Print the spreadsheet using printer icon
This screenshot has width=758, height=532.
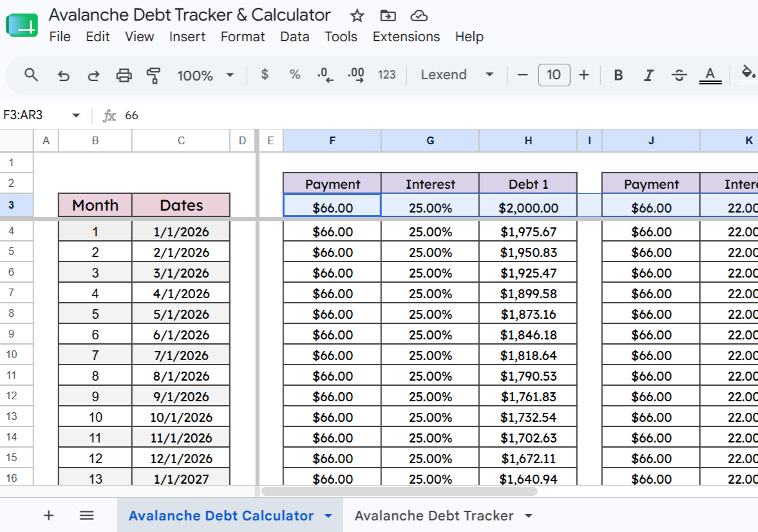coord(124,75)
